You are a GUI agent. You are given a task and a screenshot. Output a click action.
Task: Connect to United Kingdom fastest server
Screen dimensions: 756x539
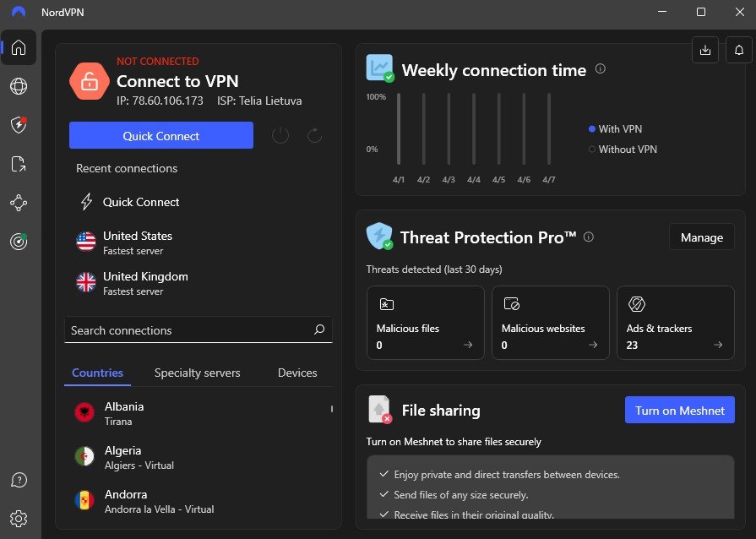click(198, 283)
